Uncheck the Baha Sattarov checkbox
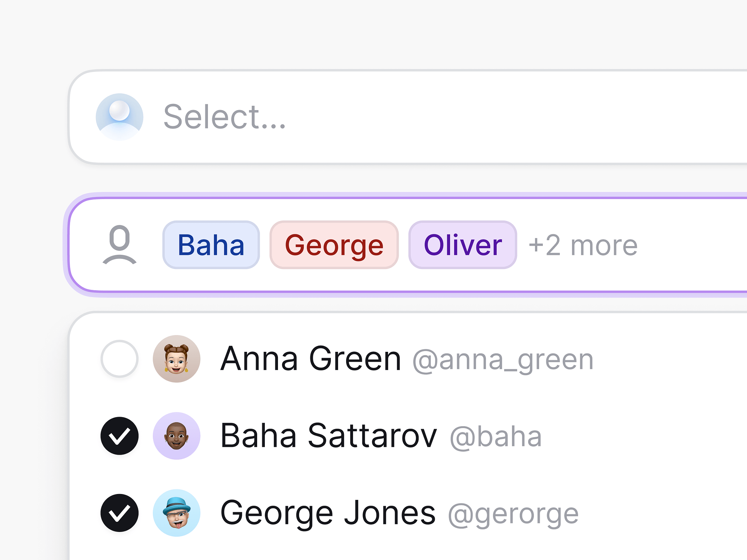 tap(119, 436)
